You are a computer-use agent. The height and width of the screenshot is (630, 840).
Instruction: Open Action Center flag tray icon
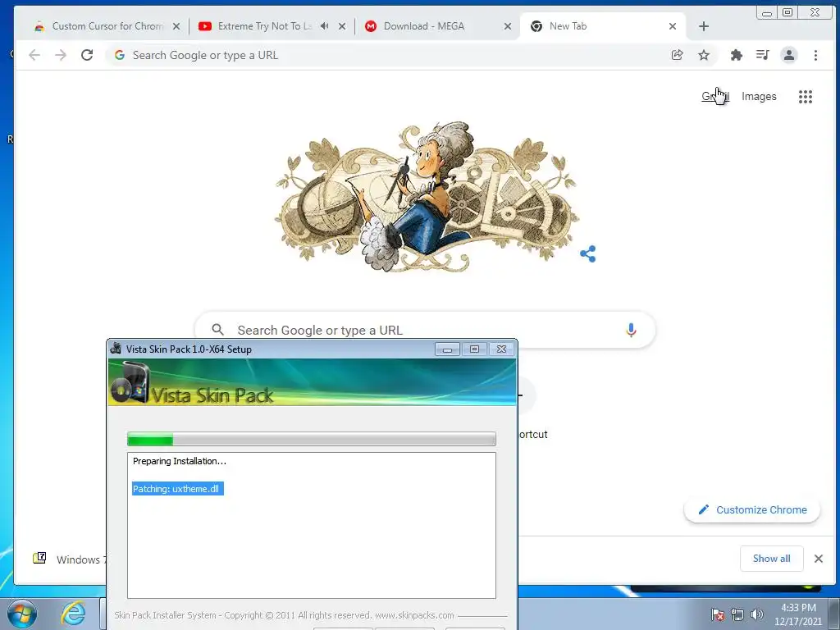click(718, 614)
